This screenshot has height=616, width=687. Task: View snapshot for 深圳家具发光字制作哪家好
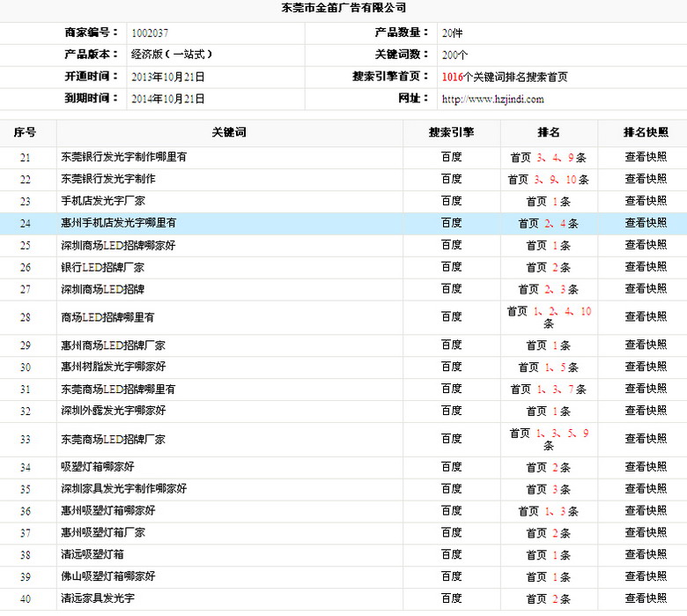pos(646,488)
